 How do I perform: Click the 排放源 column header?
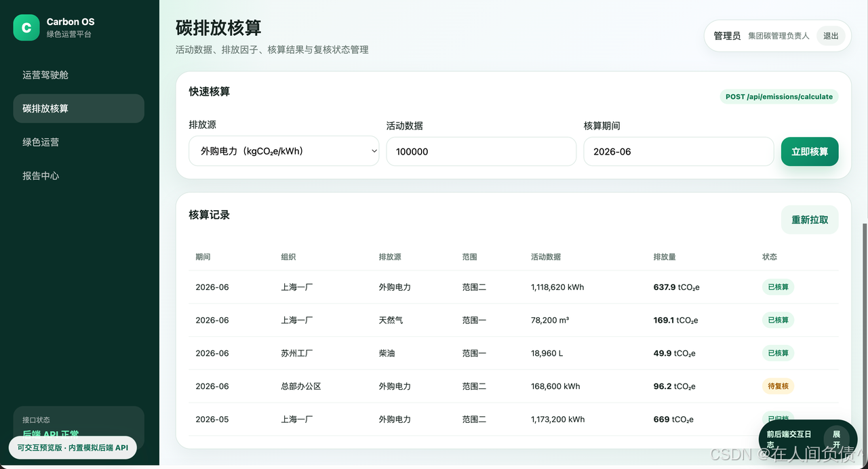coord(390,257)
